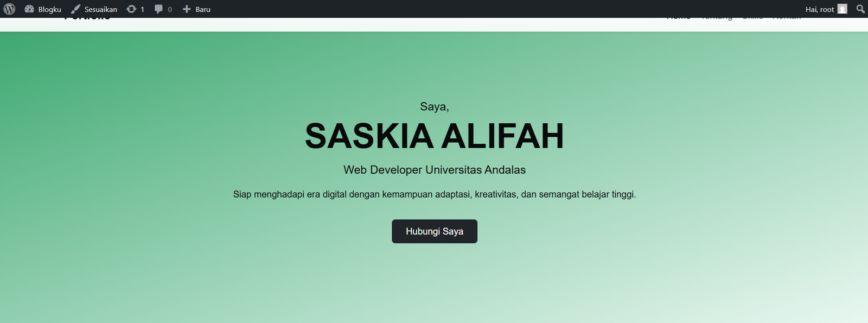Click the root user avatar image
The image size is (868, 323).
coord(842,9)
